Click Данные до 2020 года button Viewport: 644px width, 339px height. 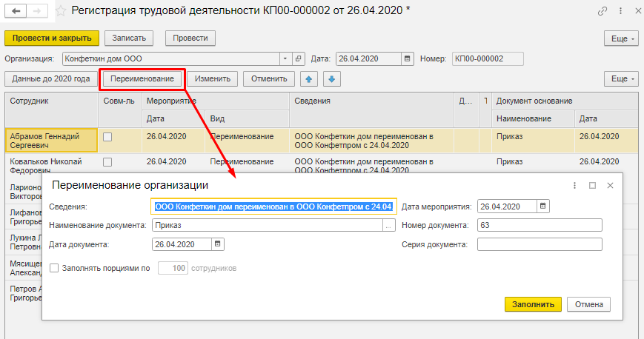(51, 78)
